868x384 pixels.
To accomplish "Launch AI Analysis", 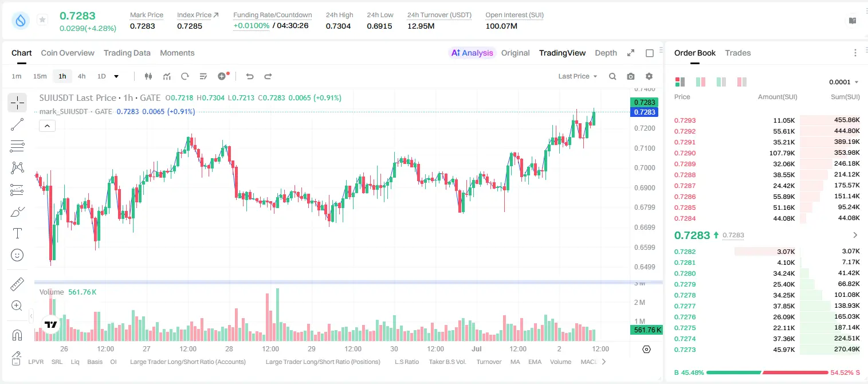I will (472, 53).
